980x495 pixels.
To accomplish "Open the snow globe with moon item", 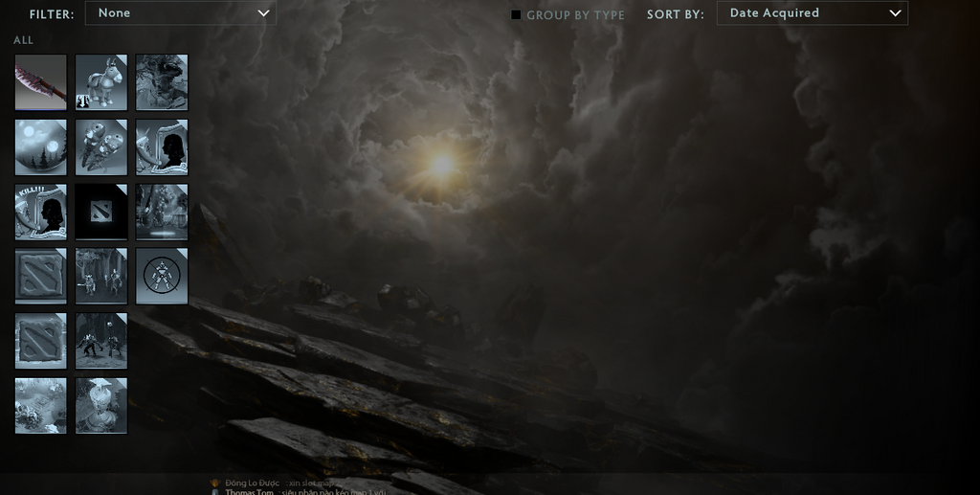I will [41, 146].
